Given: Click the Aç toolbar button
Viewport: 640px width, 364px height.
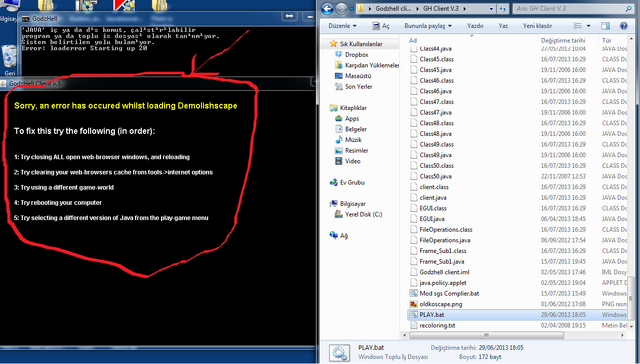Looking at the screenshot, I should (x=380, y=26).
